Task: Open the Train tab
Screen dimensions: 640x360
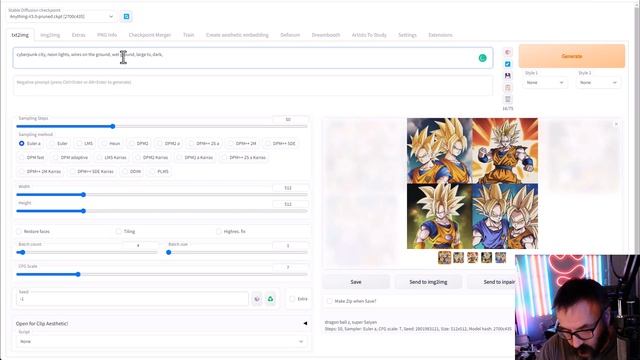Action: point(189,35)
